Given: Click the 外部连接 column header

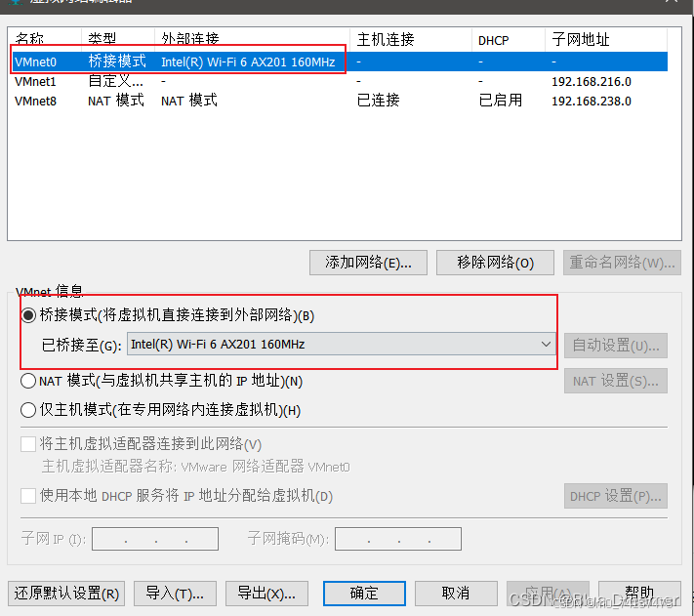Looking at the screenshot, I should 252,39.
